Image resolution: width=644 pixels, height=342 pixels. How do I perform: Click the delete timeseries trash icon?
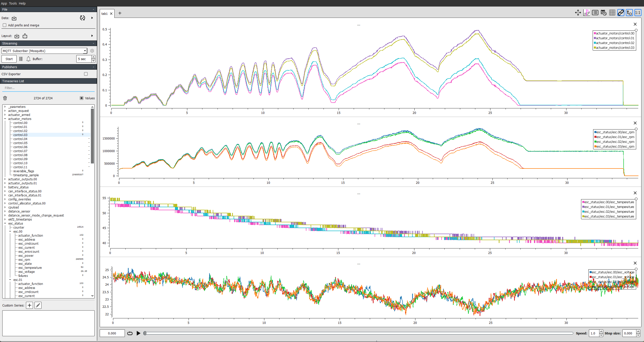click(5, 98)
